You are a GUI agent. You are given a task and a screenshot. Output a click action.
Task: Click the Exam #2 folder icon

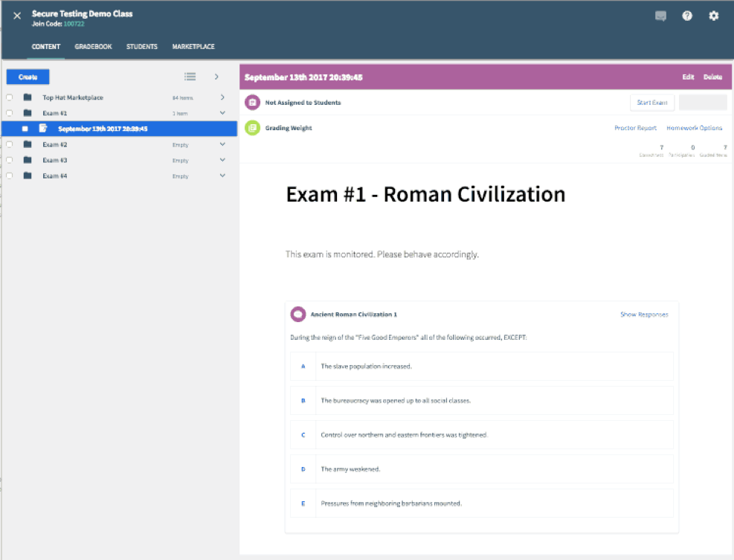(28, 144)
